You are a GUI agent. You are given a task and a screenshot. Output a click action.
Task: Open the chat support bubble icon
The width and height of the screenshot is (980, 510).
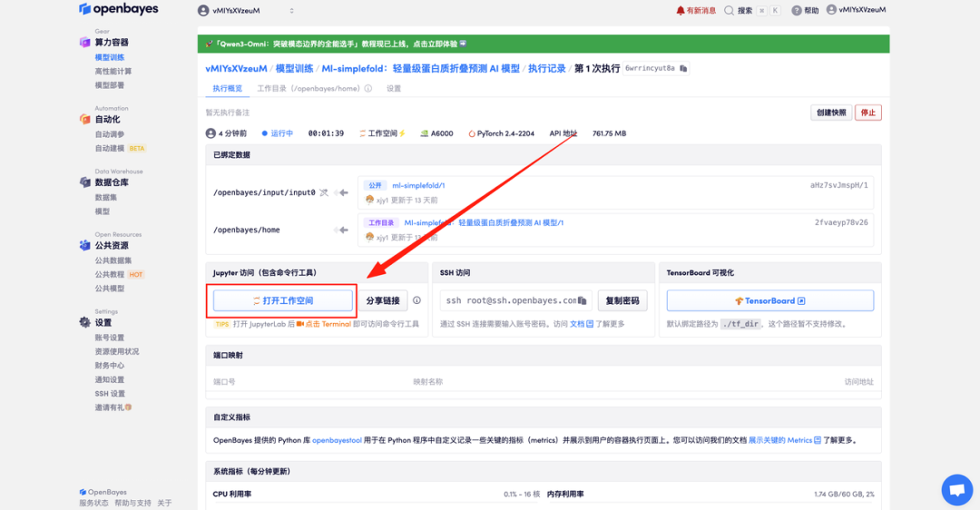[x=955, y=489]
